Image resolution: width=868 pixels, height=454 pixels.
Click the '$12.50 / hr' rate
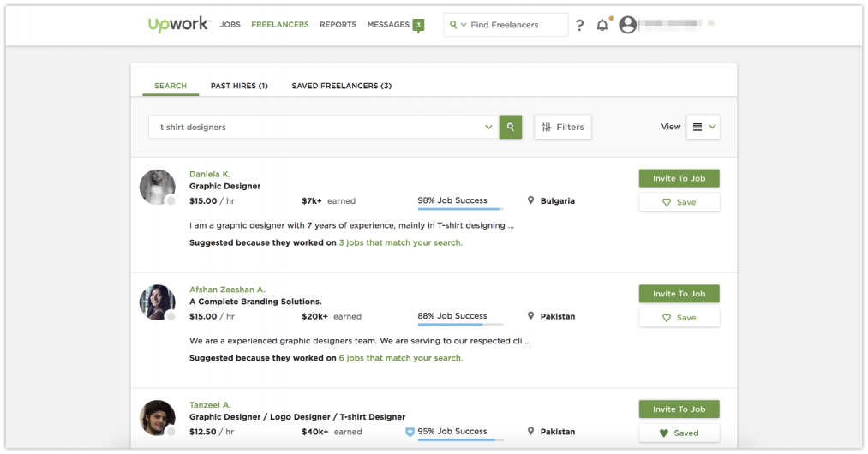tap(212, 432)
